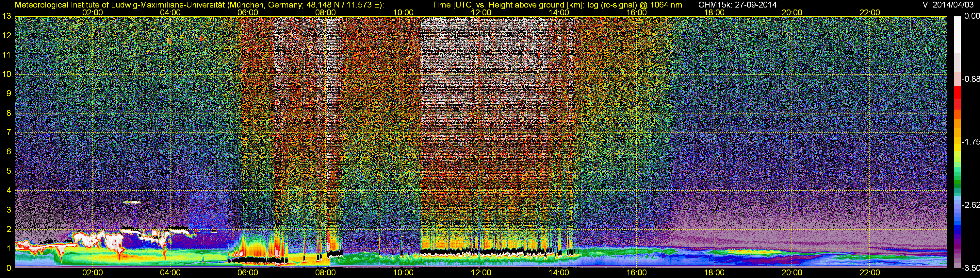Click the 16:00 label on the bottom time axis

pyautogui.click(x=636, y=273)
